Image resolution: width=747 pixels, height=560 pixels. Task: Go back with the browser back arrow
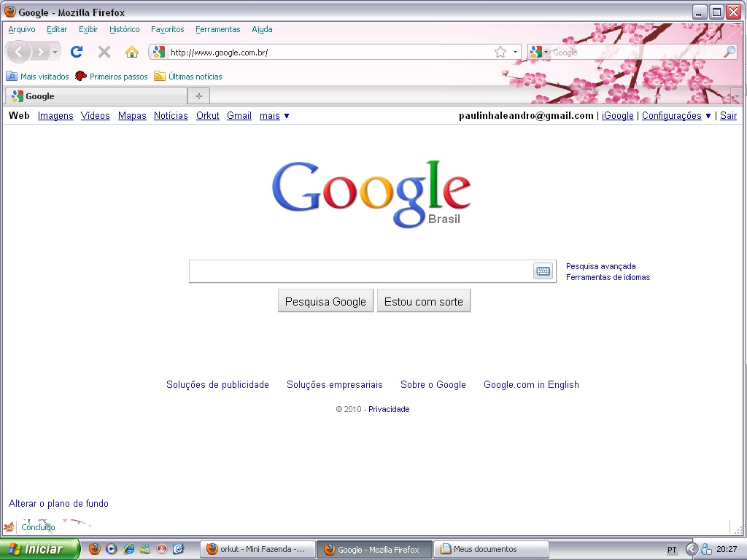tap(19, 52)
